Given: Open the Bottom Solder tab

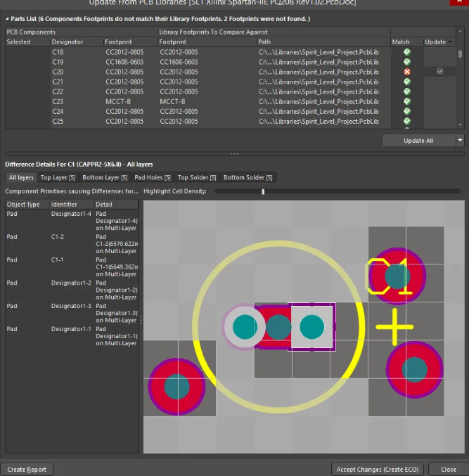Looking at the screenshot, I should point(248,177).
